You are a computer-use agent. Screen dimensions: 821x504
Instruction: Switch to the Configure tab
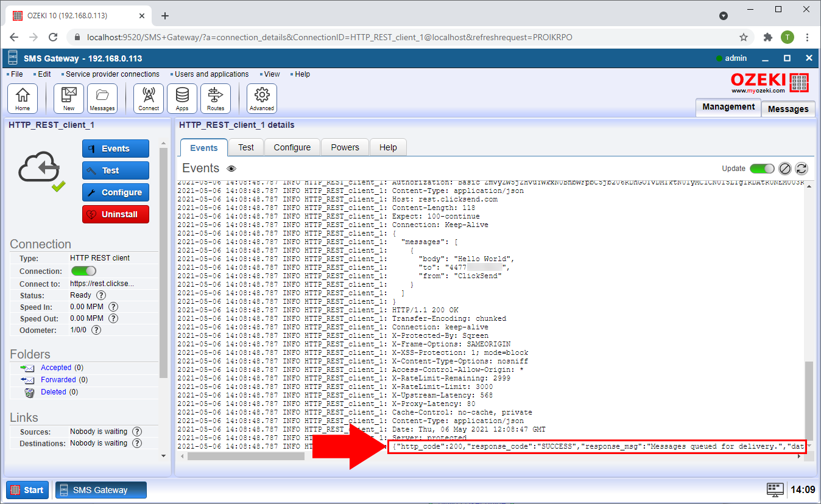[292, 147]
